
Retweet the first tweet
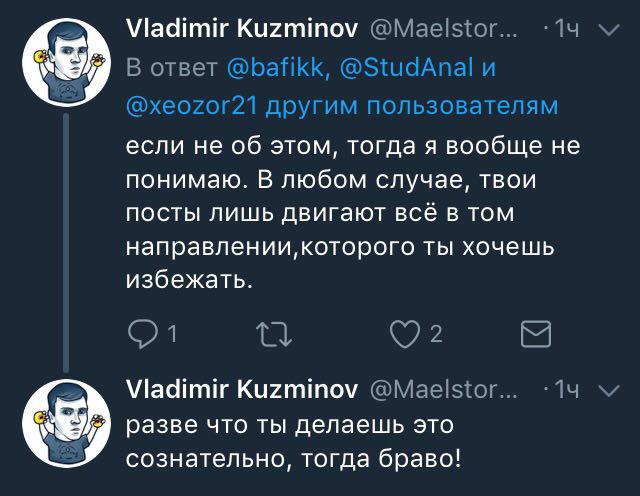pos(274,334)
